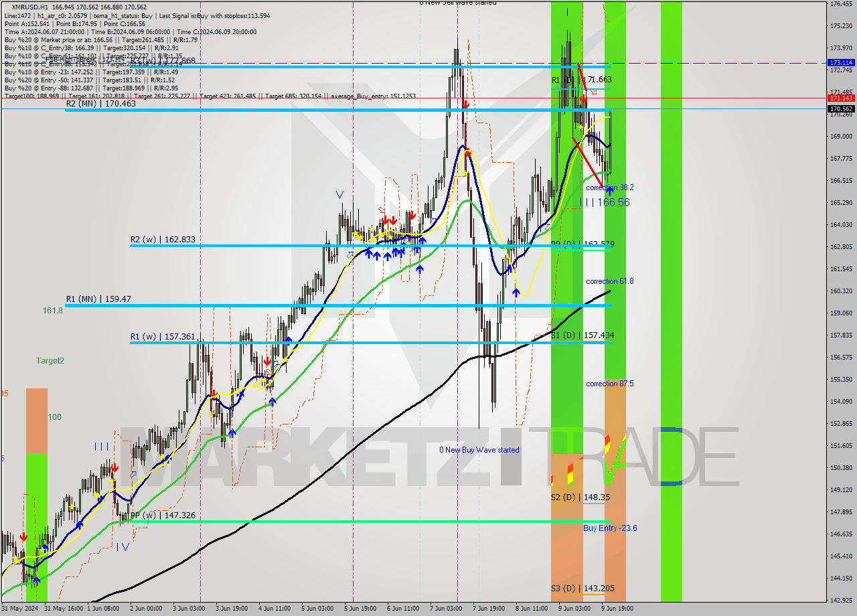Click the R1 (w) | 157.361 label

pyautogui.click(x=163, y=336)
